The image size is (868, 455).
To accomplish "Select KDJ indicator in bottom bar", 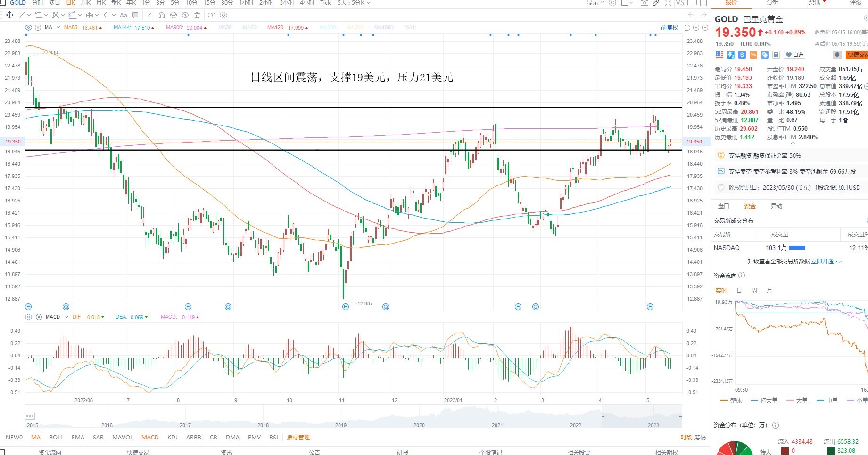I will click(x=173, y=437).
